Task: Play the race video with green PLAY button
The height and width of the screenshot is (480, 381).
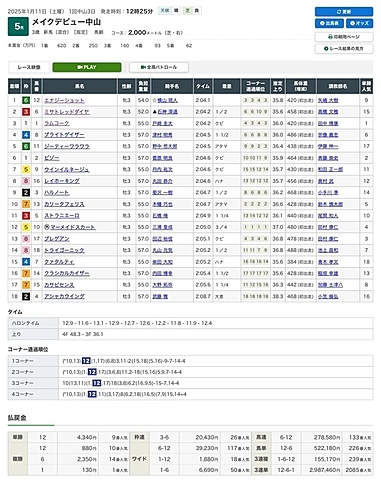Action: point(87,67)
